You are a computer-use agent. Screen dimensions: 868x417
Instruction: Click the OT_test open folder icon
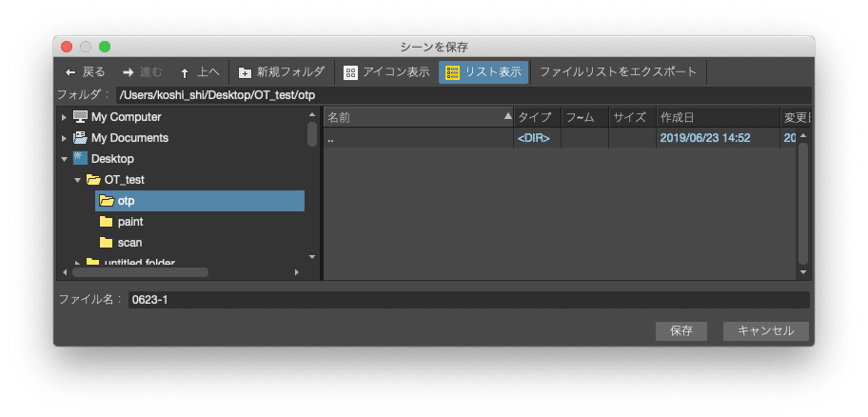pyautogui.click(x=93, y=180)
